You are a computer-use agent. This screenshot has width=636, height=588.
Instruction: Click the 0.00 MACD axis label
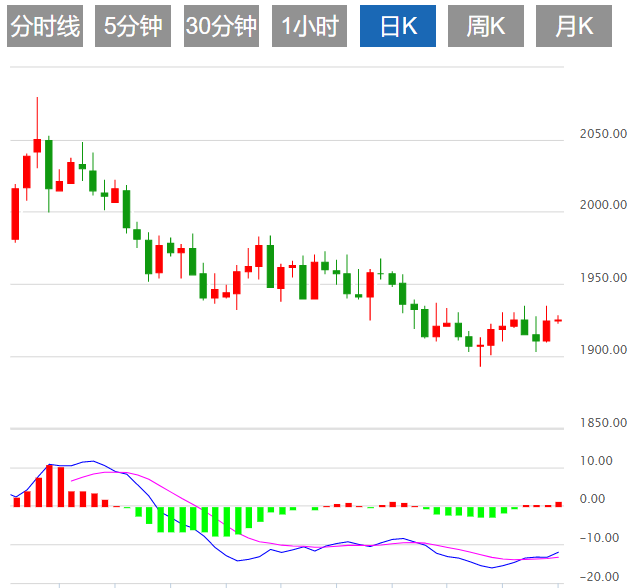pyautogui.click(x=592, y=498)
